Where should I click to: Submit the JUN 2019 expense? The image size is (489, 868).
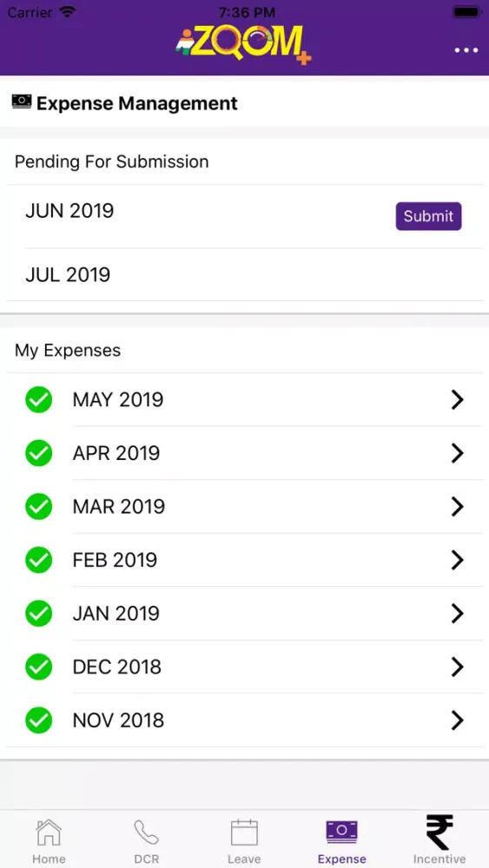tap(428, 216)
